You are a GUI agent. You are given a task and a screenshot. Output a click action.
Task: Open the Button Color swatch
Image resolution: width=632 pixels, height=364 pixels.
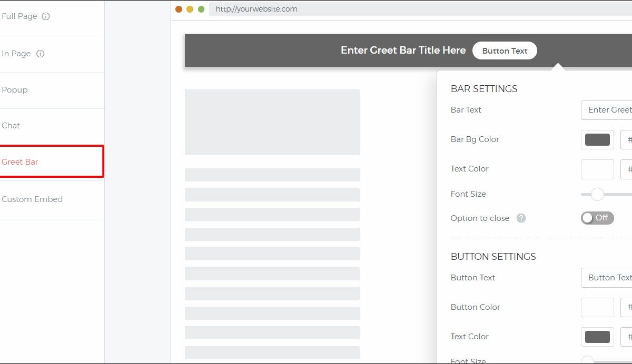click(597, 307)
